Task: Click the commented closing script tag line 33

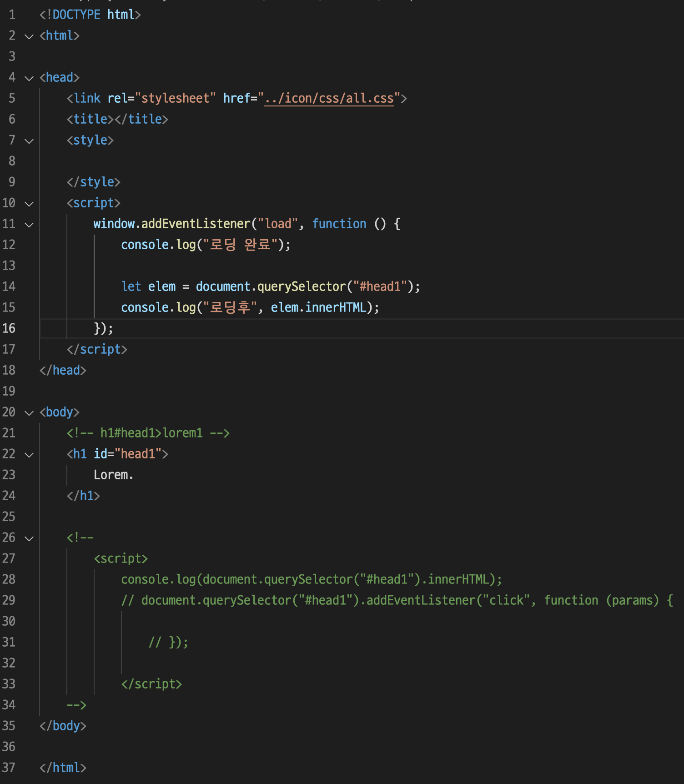Action: pyautogui.click(x=151, y=684)
